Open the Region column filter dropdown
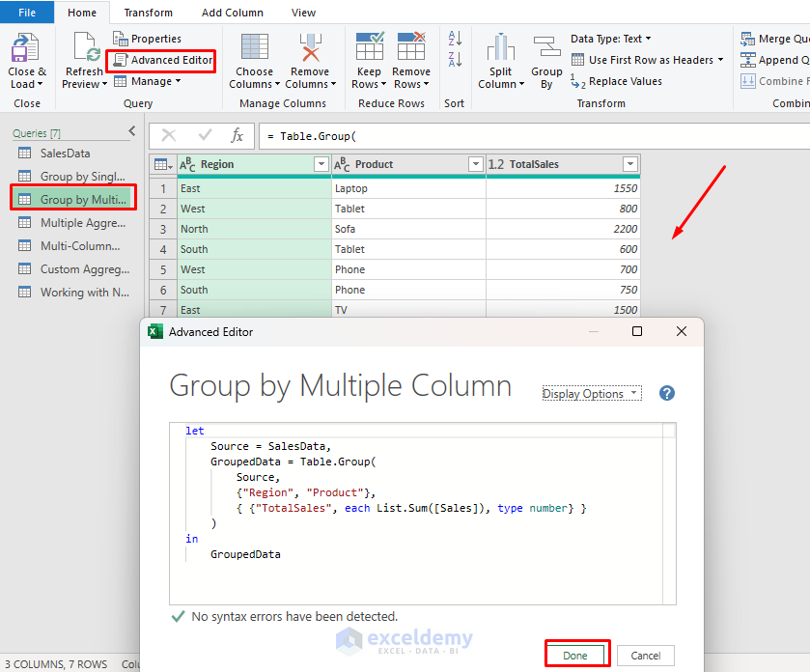The height and width of the screenshot is (672, 810). pos(321,165)
